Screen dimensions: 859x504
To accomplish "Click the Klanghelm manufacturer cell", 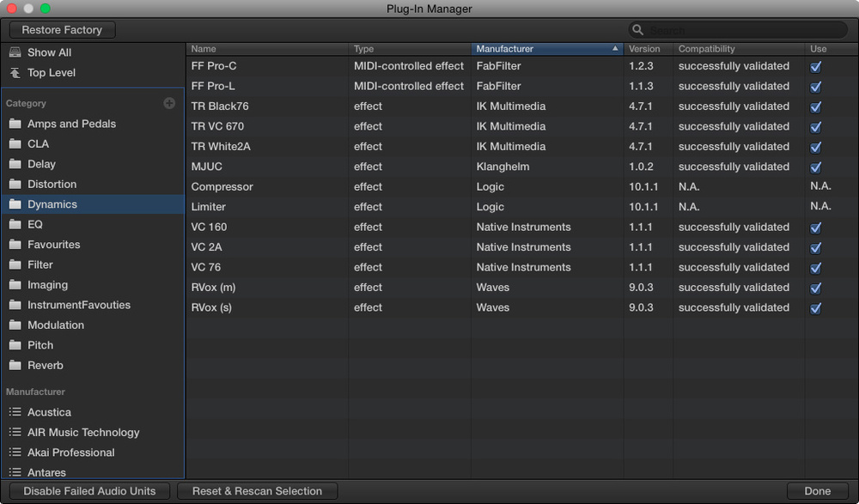I will point(503,167).
